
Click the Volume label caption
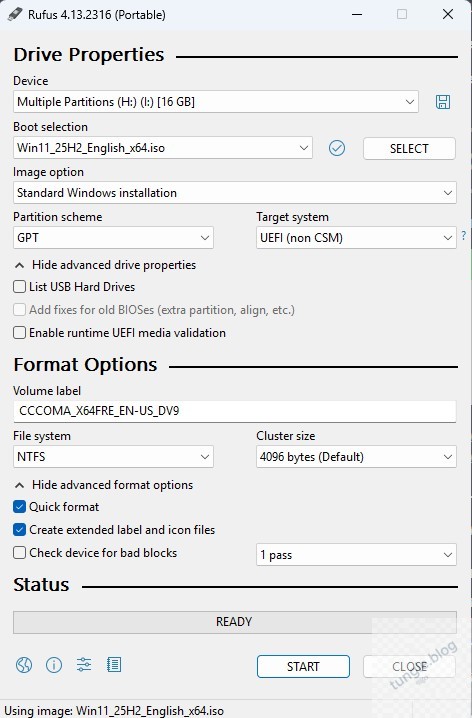coord(47,391)
